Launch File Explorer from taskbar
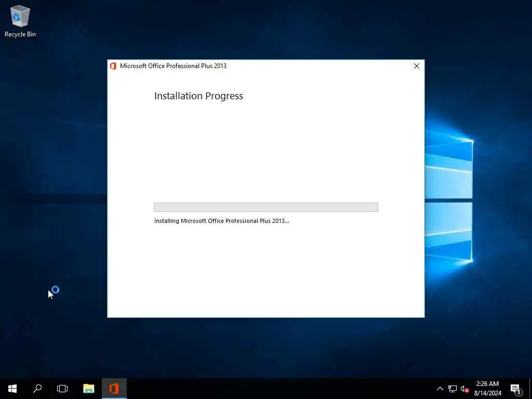532x399 pixels. tap(88, 389)
